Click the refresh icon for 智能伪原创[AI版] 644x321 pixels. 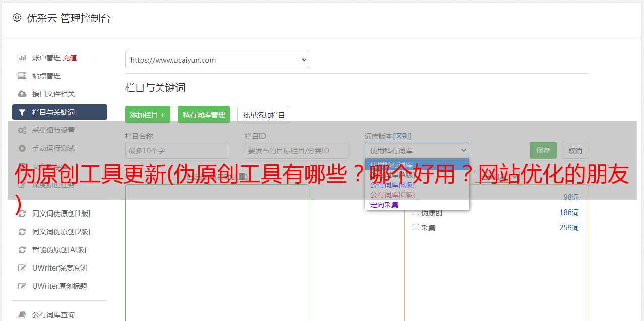(22, 250)
